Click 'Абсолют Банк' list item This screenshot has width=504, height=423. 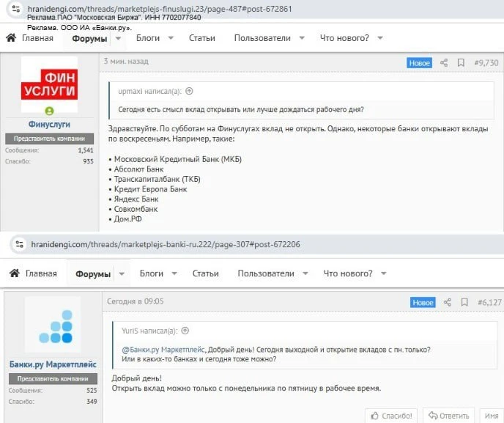coord(139,169)
